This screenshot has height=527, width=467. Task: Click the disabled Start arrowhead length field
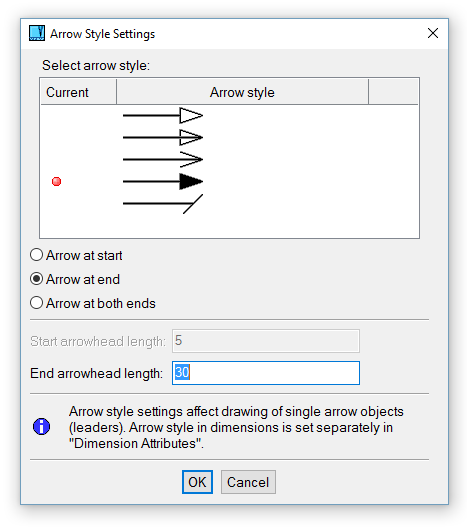(266, 341)
